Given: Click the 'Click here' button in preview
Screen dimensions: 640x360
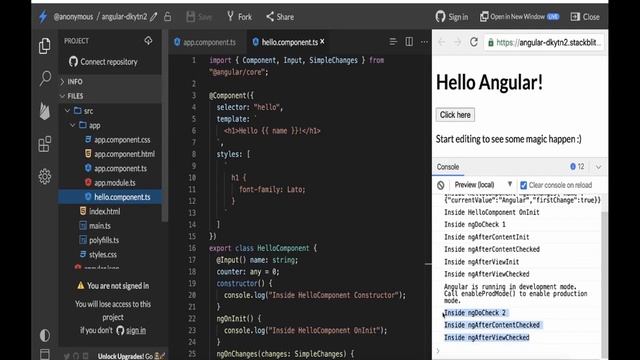Looking at the screenshot, I should point(455,115).
